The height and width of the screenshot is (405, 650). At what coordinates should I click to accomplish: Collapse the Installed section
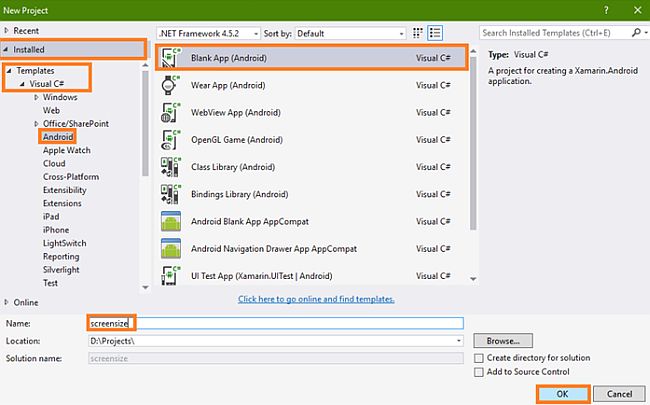6,49
